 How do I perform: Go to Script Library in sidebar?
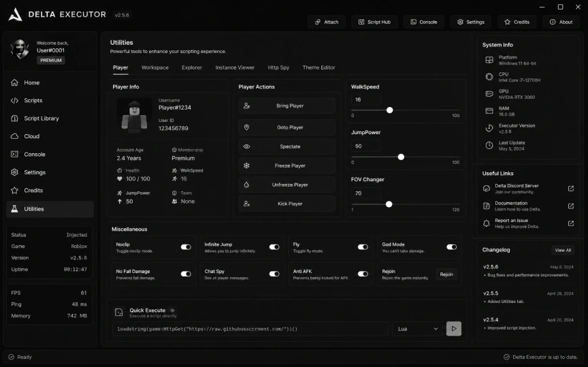point(50,118)
